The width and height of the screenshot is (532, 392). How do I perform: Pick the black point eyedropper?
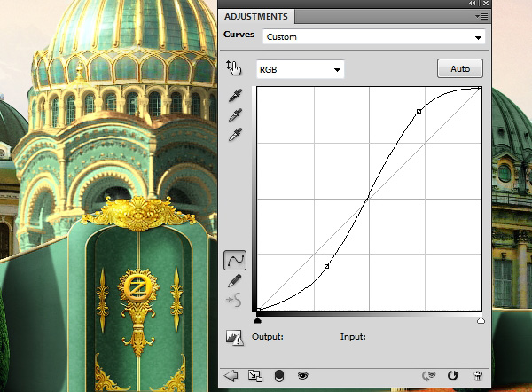pyautogui.click(x=235, y=95)
